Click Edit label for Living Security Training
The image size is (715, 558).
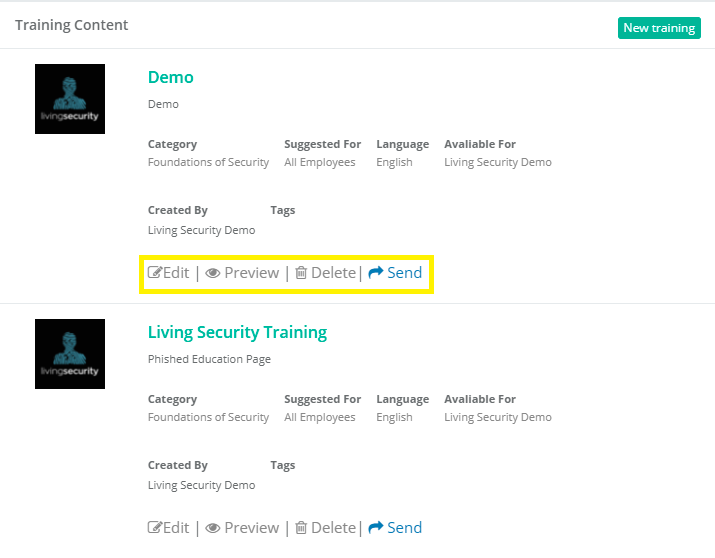[176, 527]
